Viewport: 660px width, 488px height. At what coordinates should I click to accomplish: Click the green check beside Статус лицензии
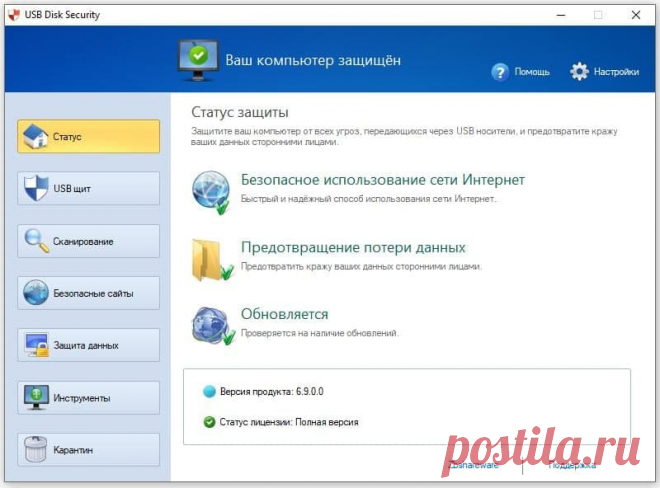tap(209, 422)
